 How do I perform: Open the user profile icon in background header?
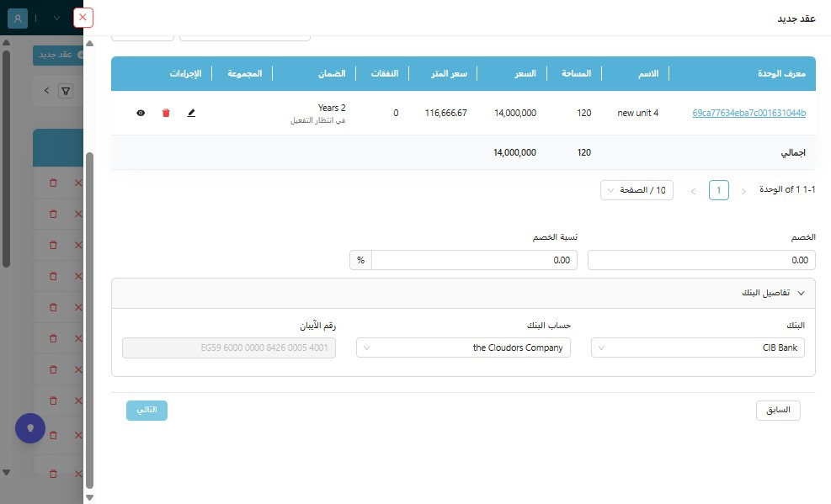tap(18, 18)
